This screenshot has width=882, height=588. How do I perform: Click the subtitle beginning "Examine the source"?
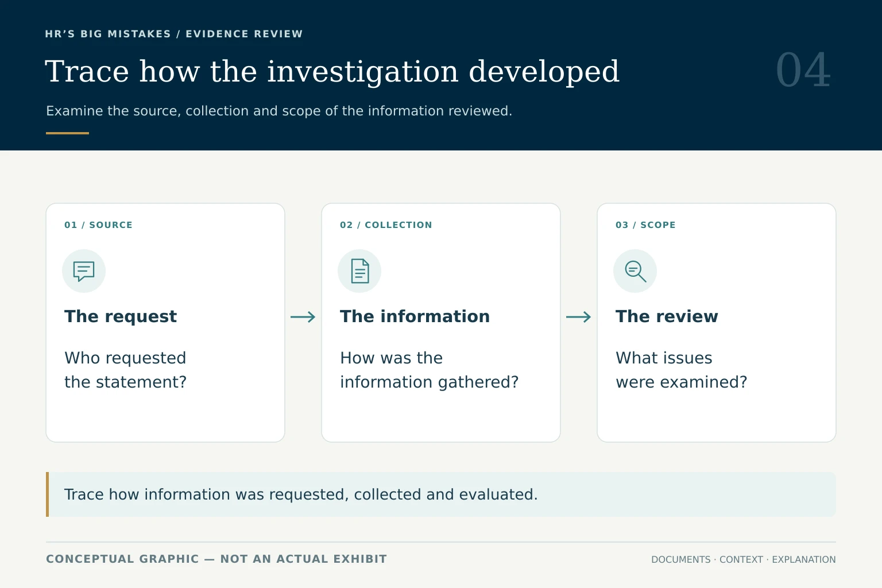click(279, 111)
